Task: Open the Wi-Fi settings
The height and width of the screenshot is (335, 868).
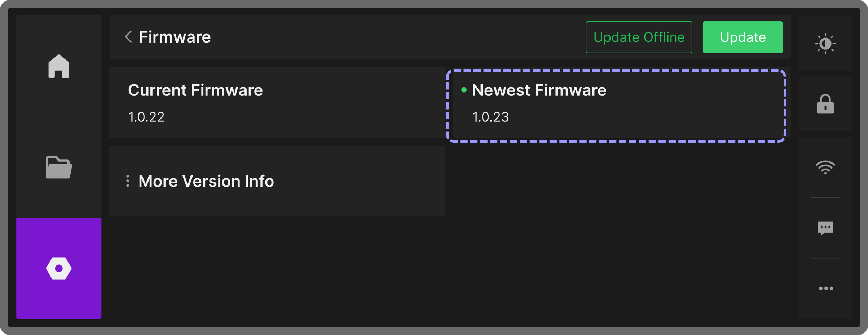Action: coord(825,167)
